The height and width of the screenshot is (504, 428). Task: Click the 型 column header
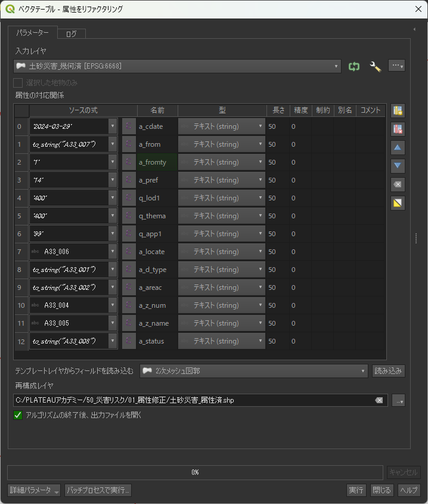click(x=222, y=110)
